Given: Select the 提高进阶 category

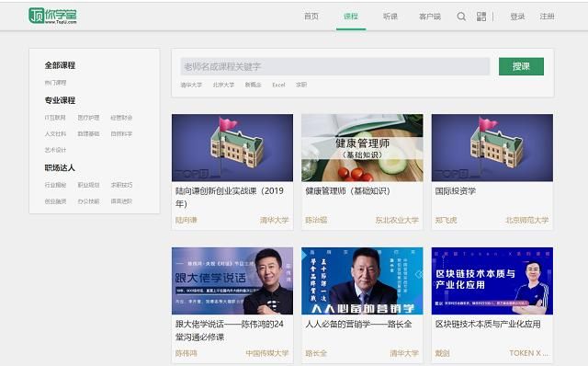Looking at the screenshot, I should pos(121,201).
